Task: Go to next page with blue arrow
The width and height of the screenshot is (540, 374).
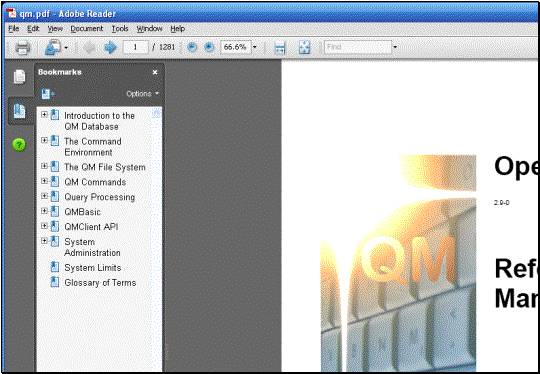Action: tap(110, 47)
